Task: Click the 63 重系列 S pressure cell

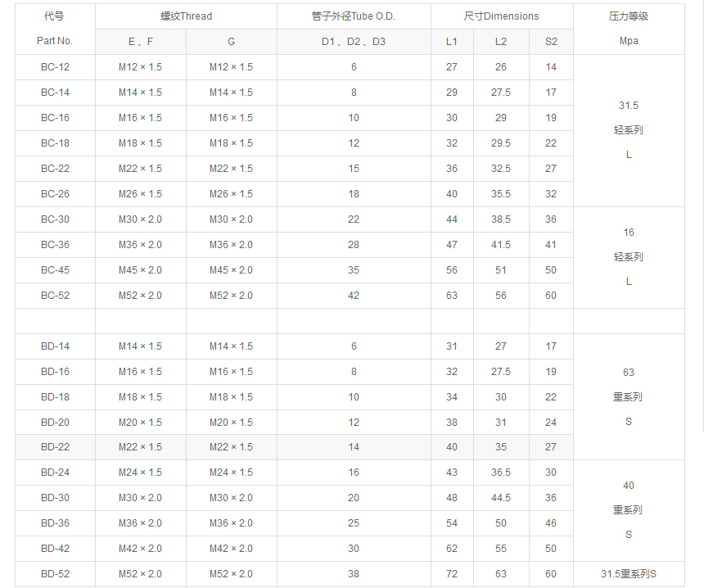Action: click(x=629, y=396)
